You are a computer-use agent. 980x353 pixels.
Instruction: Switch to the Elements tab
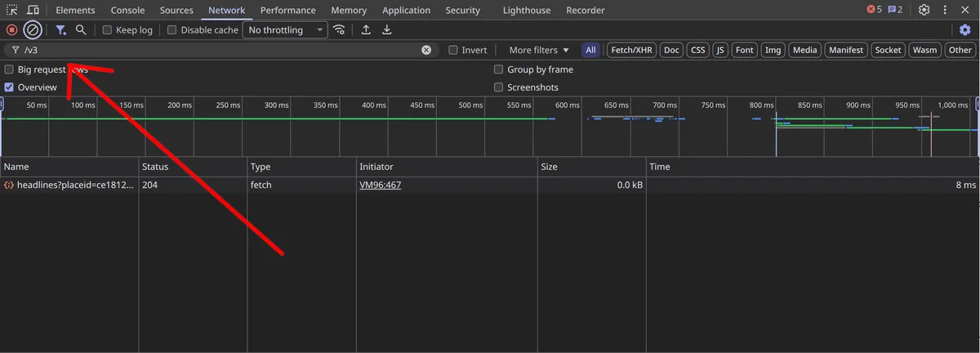(75, 10)
